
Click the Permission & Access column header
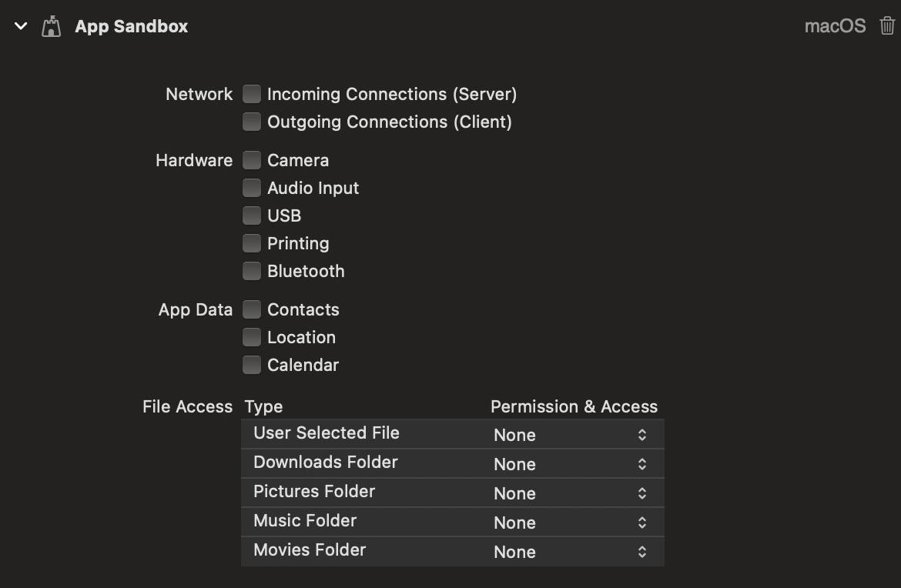point(574,406)
